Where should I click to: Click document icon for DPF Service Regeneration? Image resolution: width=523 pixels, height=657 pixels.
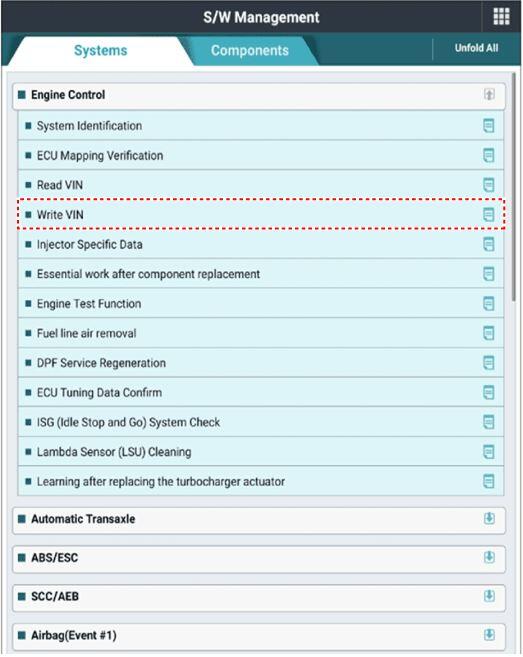pos(489,363)
